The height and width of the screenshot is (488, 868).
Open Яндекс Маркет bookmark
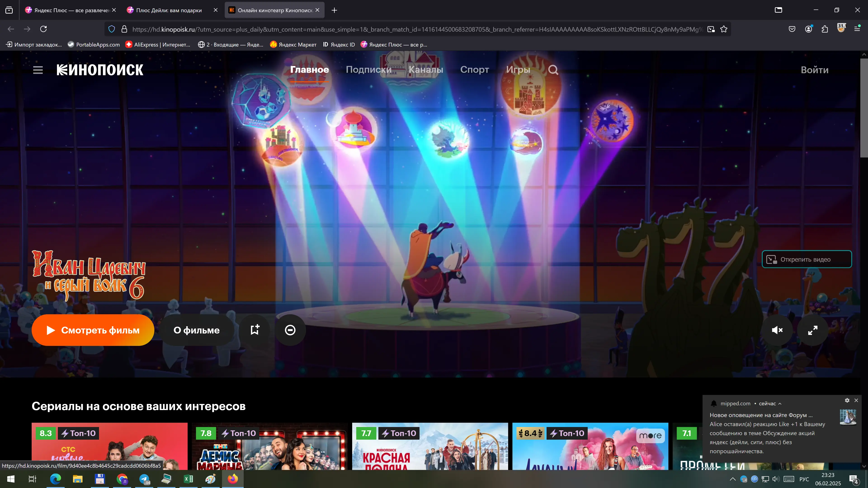point(293,45)
